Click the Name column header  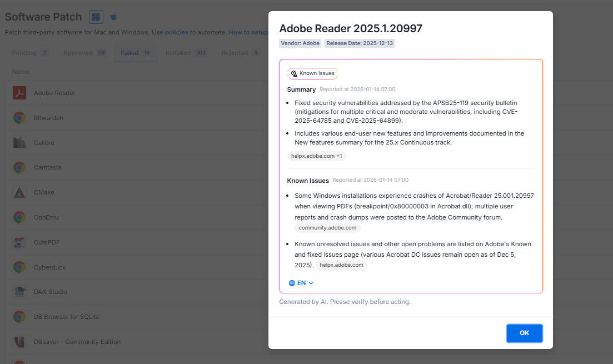coord(21,72)
